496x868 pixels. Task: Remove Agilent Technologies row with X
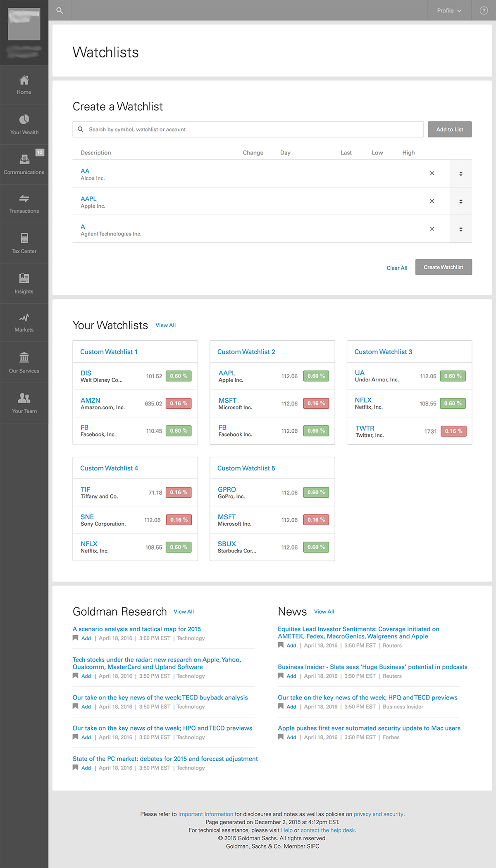(x=432, y=229)
